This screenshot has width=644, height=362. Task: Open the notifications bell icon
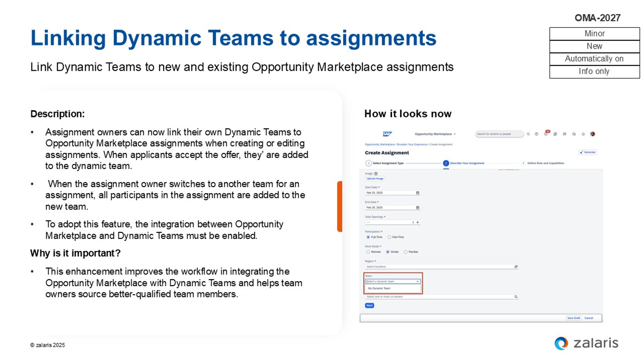(x=583, y=134)
